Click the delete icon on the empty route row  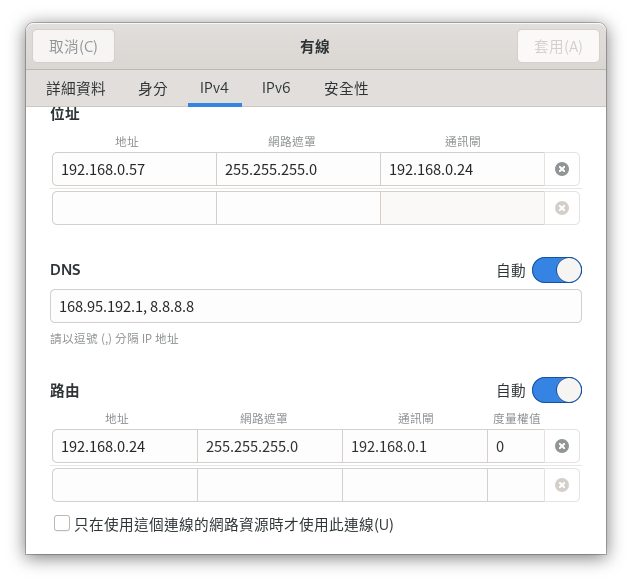tap(561, 485)
